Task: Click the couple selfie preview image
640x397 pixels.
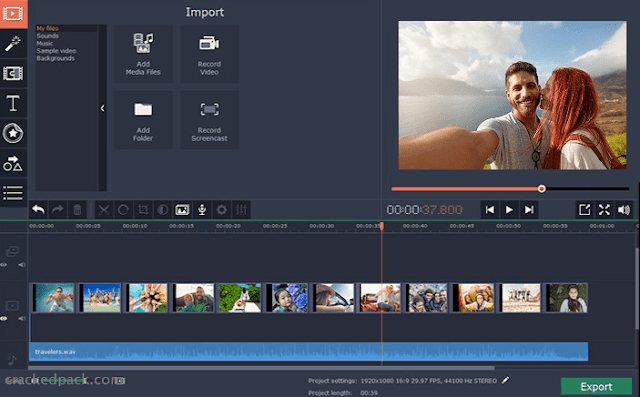Action: tap(512, 95)
